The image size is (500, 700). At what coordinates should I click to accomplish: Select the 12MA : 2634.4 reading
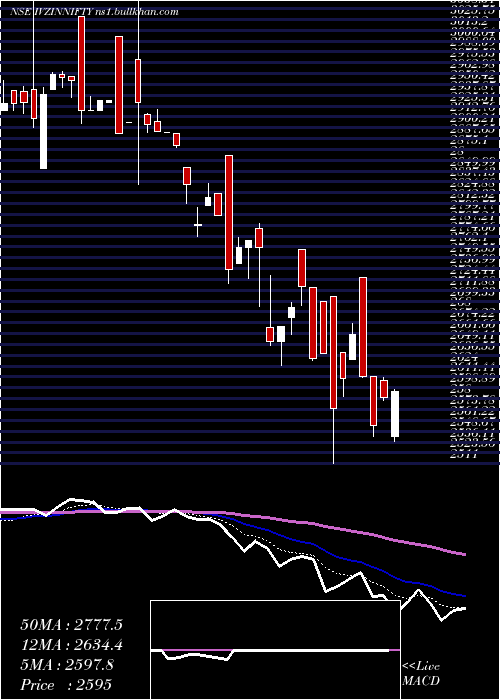(x=71, y=645)
